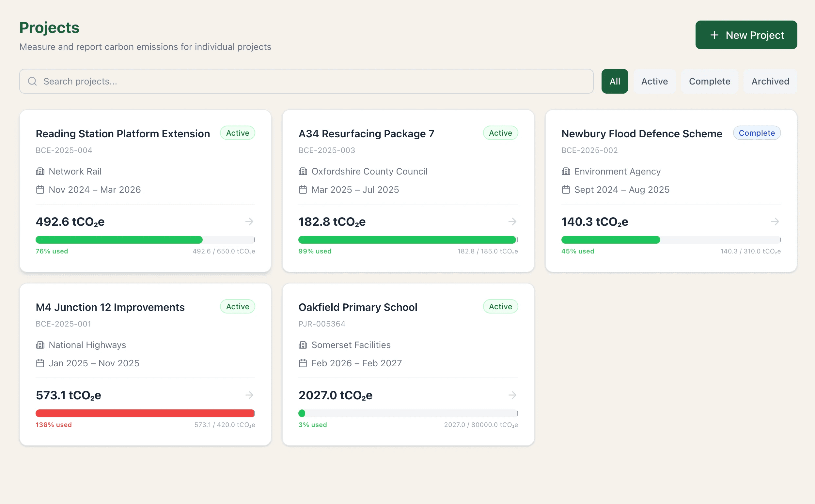815x504 pixels.
Task: Click calendar icon beside Feb 2026 – Feb 2027
Action: 303,363
